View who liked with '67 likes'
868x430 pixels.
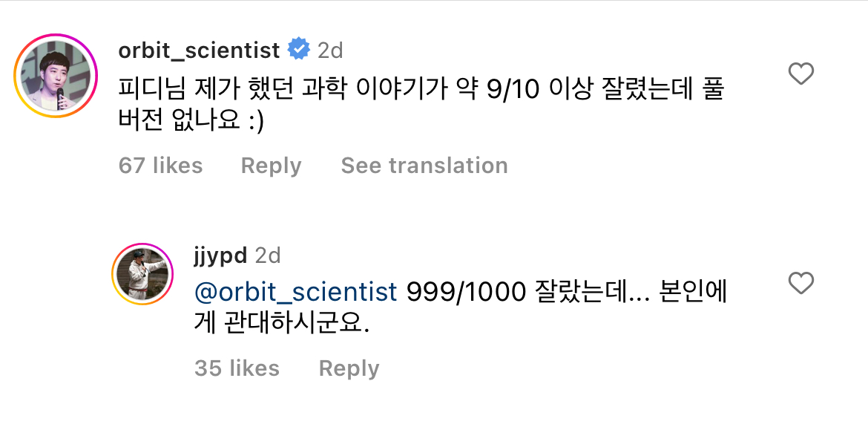(160, 165)
